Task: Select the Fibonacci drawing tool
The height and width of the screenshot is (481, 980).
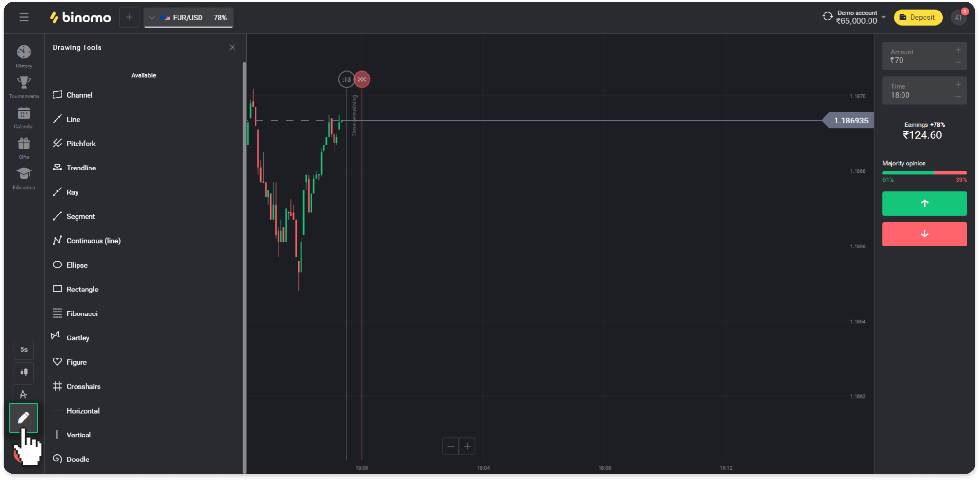Action: 82,313
